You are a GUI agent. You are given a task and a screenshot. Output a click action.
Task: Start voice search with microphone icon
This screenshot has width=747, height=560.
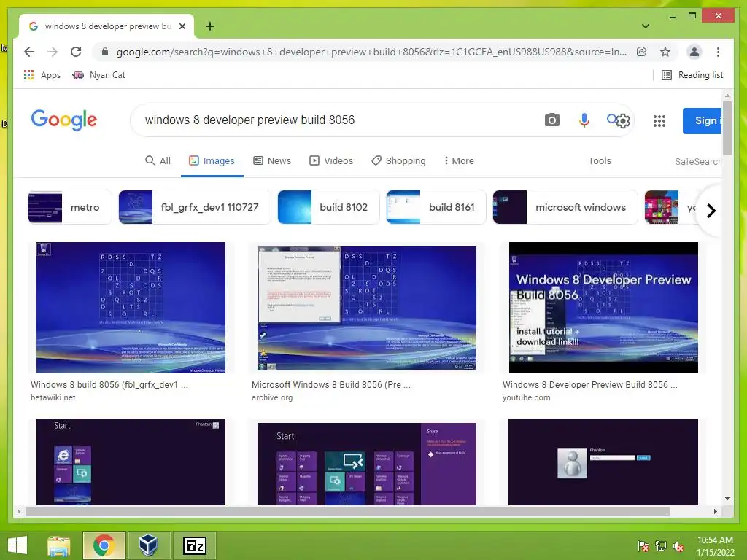coord(584,120)
